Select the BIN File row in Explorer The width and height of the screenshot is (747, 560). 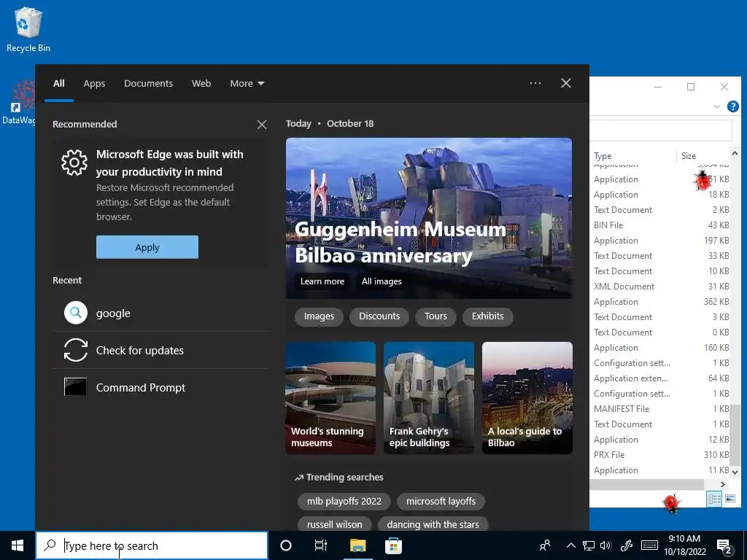click(x=660, y=225)
